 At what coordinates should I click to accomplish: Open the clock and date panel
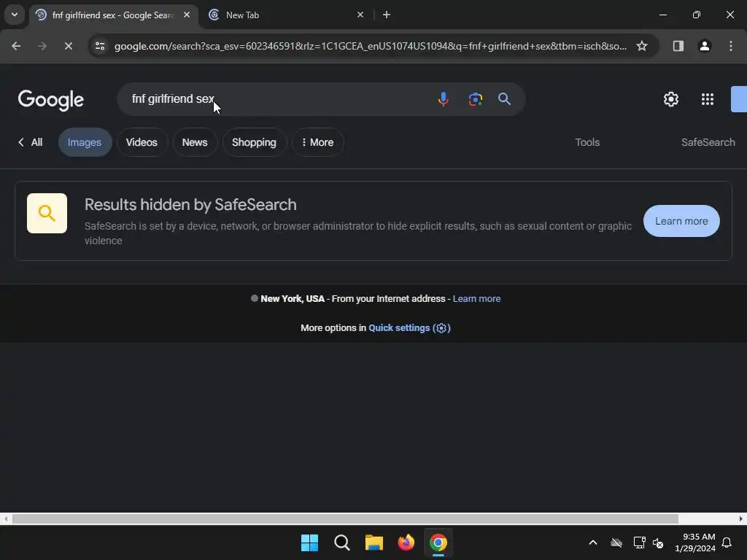pos(695,542)
